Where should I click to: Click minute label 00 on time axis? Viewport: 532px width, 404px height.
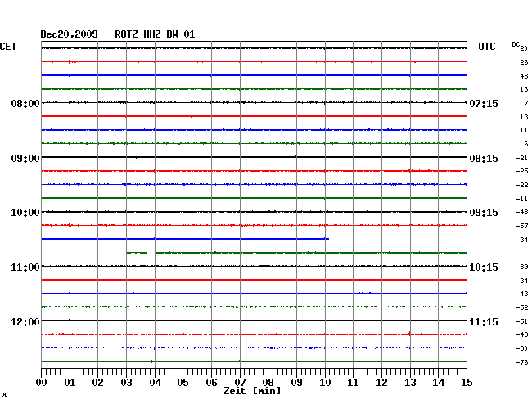point(42,383)
